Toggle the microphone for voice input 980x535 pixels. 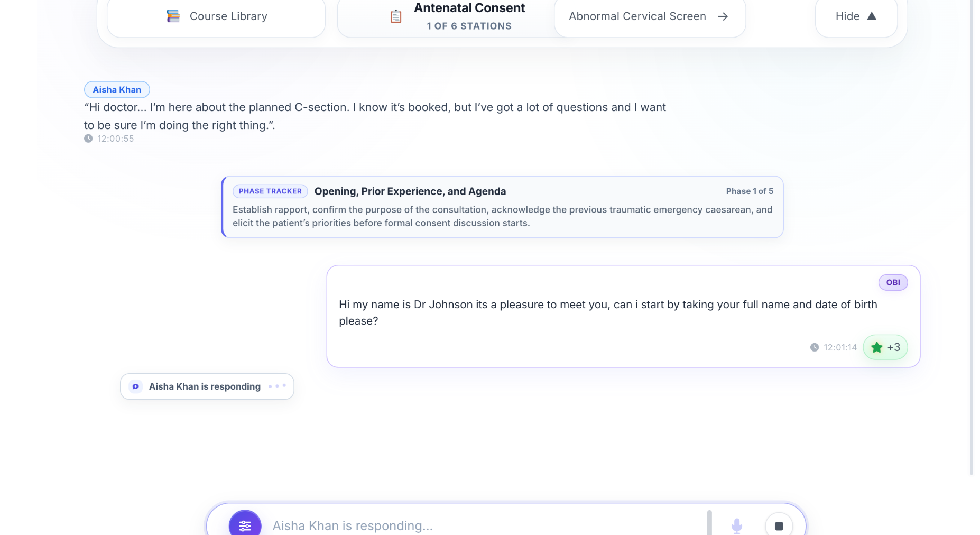click(737, 525)
